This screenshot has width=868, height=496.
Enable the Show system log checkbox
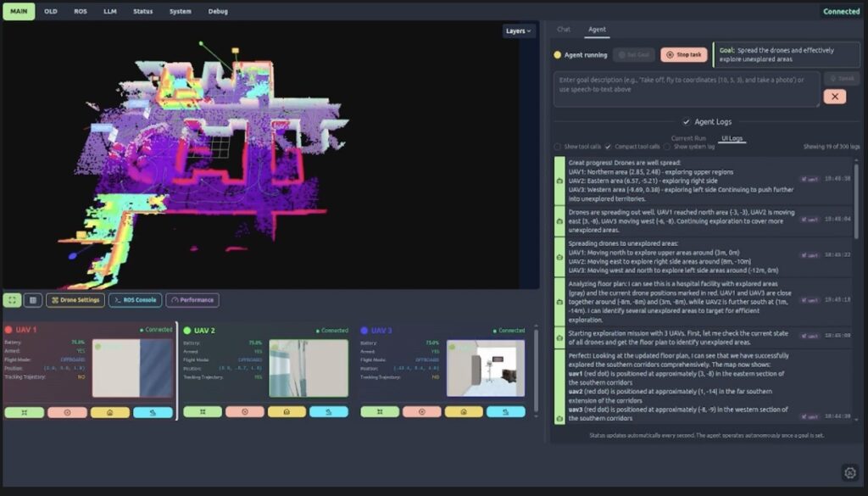click(x=667, y=147)
